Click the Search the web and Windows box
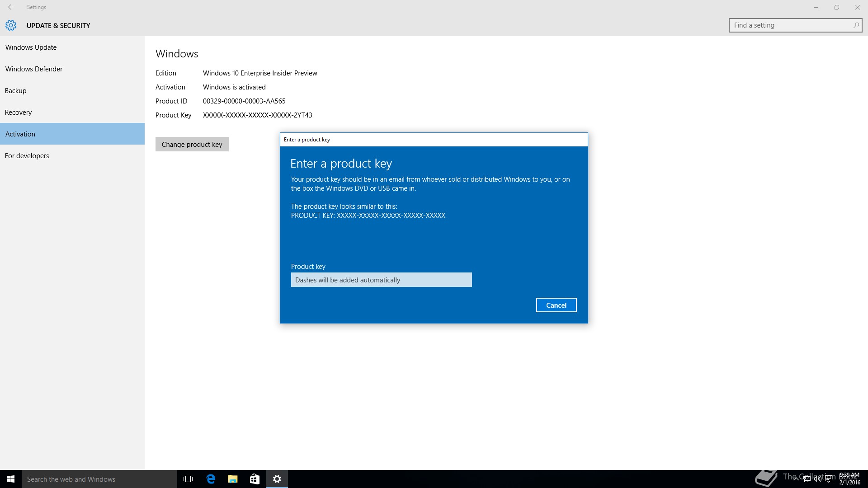Screen dimensions: 868x488 (99, 479)
